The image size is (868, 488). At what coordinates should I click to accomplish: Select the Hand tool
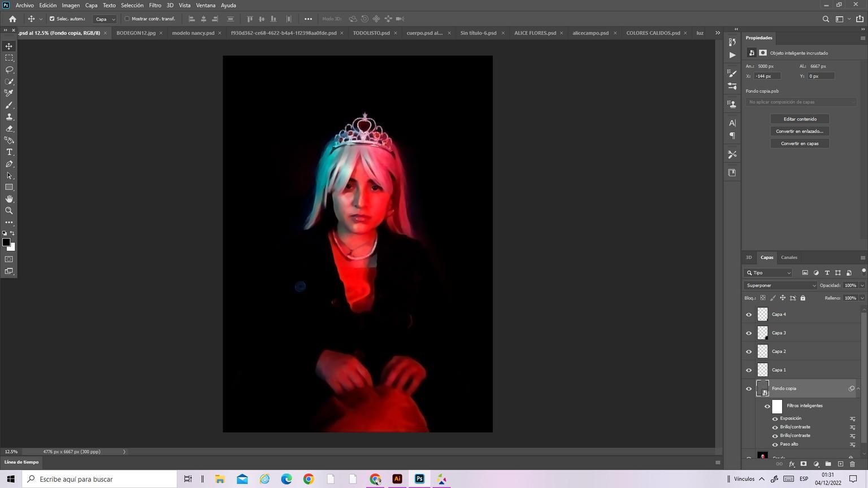[9, 199]
